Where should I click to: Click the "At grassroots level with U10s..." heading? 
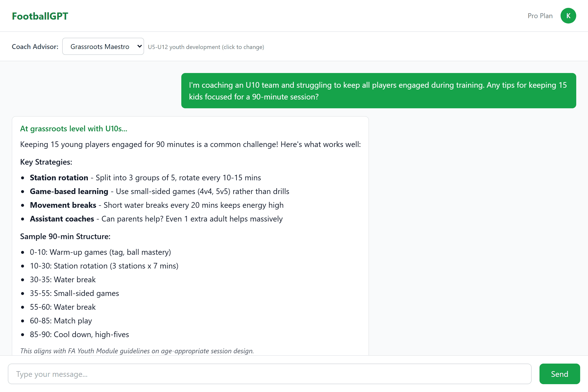73,128
